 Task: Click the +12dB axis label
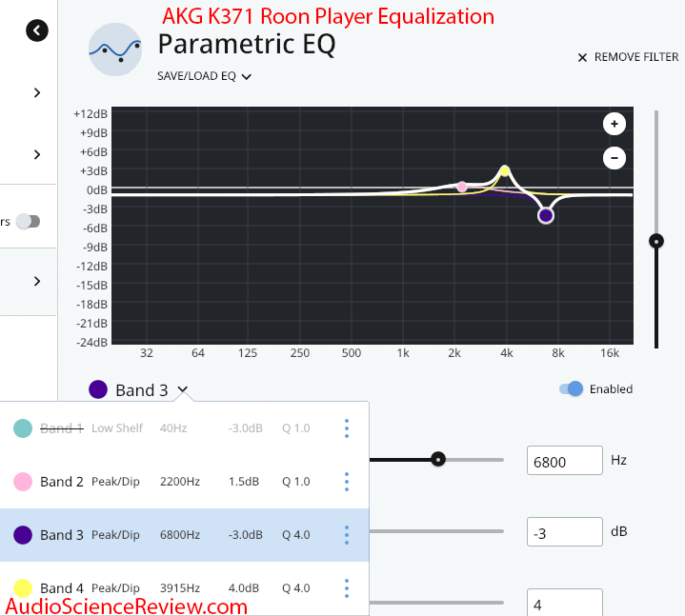91,114
